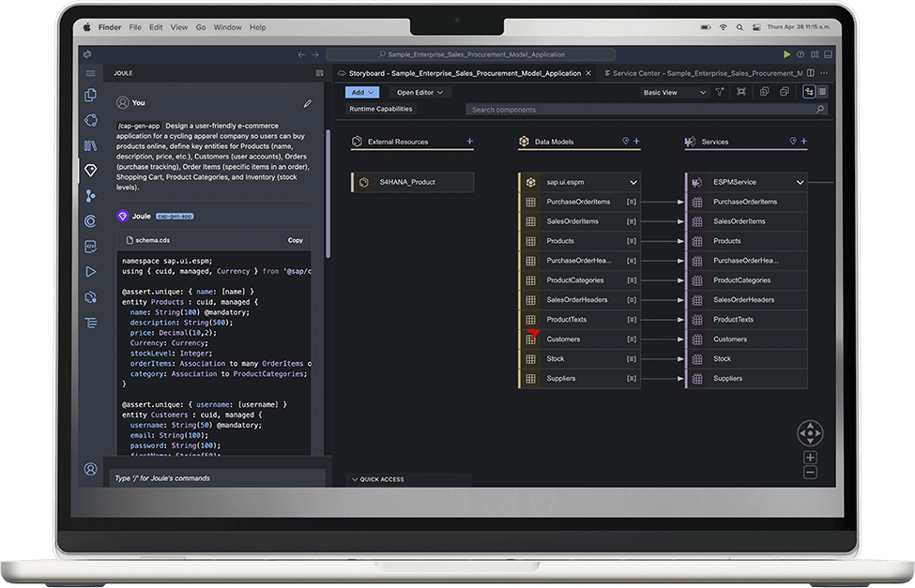Zoom in the storyboard with plus button
This screenshot has height=588, width=915.
click(x=810, y=458)
